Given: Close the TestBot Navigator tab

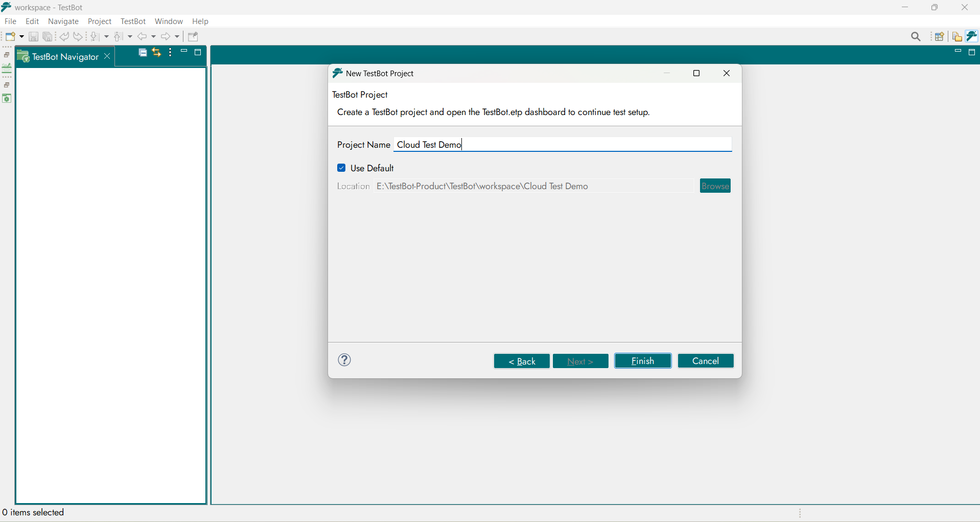Looking at the screenshot, I should tap(107, 56).
